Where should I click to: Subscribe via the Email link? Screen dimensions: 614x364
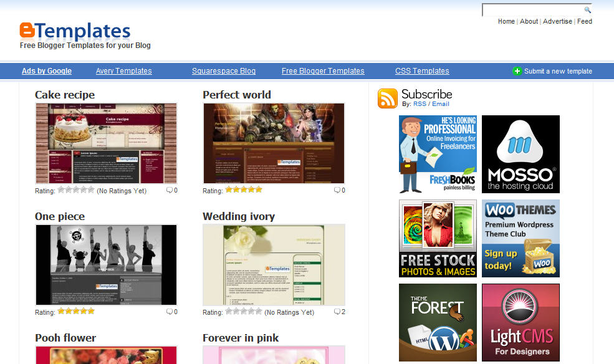[441, 104]
